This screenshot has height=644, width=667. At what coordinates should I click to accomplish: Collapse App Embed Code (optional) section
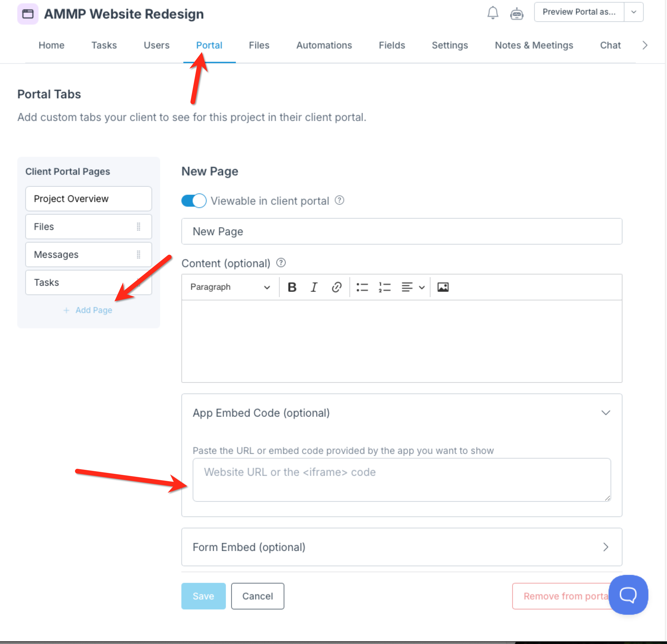[606, 412]
